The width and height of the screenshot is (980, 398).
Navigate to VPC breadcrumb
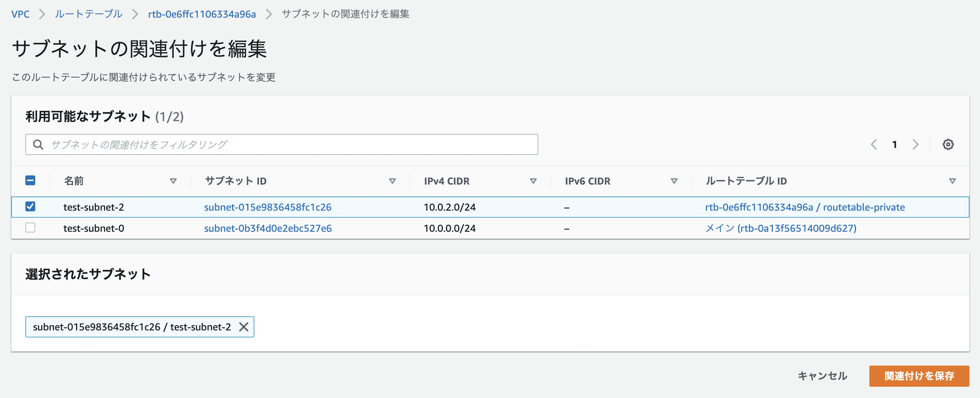tap(20, 14)
